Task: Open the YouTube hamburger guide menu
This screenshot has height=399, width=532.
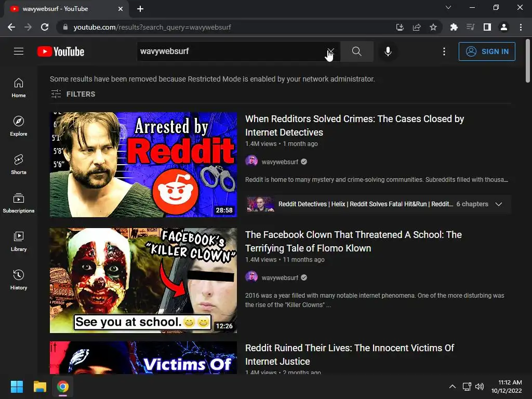Action: point(19,51)
